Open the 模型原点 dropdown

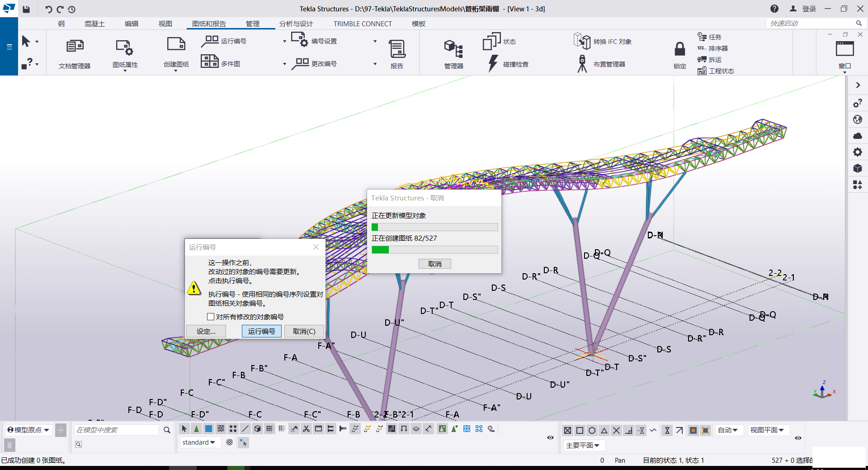point(28,430)
